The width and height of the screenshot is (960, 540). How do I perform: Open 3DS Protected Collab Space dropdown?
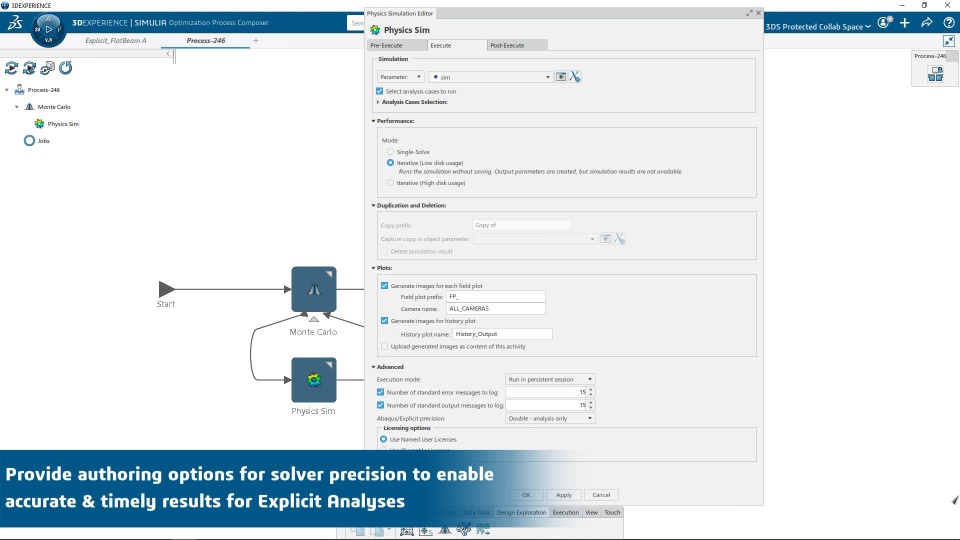818,26
